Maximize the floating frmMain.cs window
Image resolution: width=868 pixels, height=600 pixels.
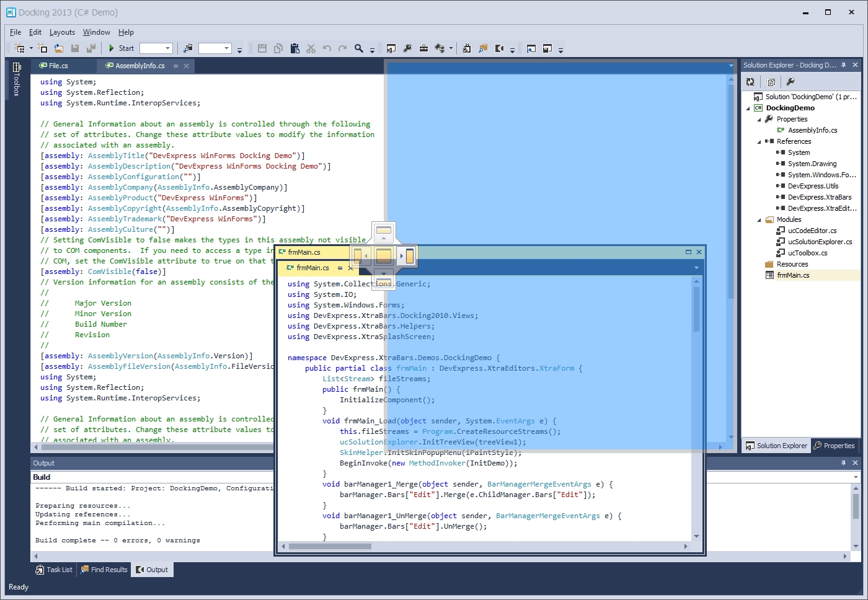pos(688,252)
